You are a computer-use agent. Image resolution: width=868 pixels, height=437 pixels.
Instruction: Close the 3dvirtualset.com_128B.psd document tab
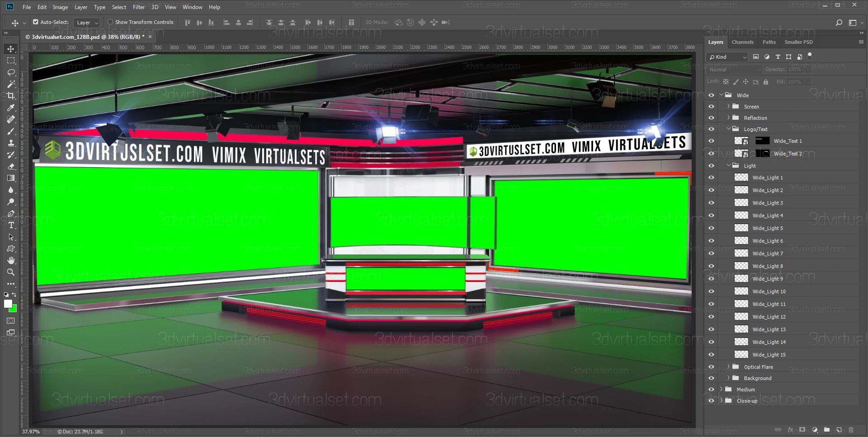point(150,37)
